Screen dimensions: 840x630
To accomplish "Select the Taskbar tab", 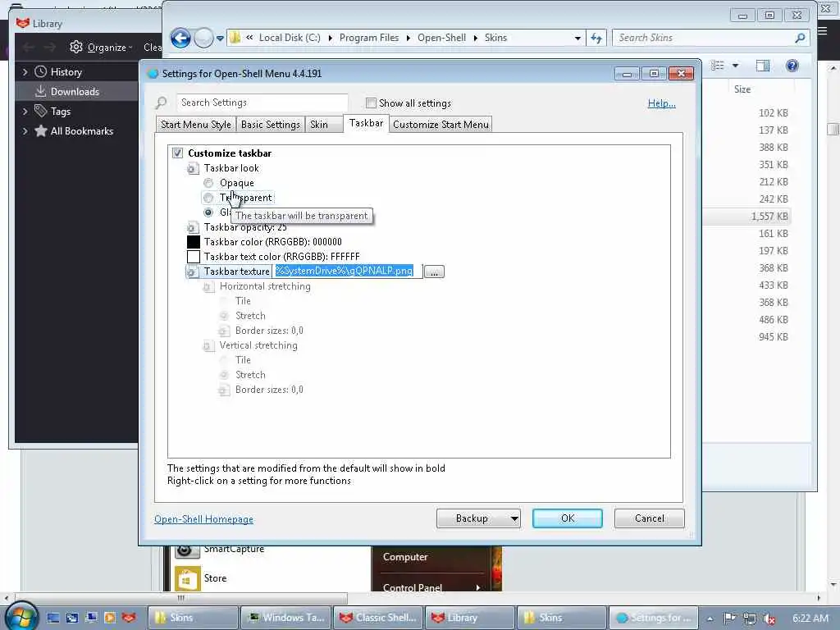I will [367, 123].
